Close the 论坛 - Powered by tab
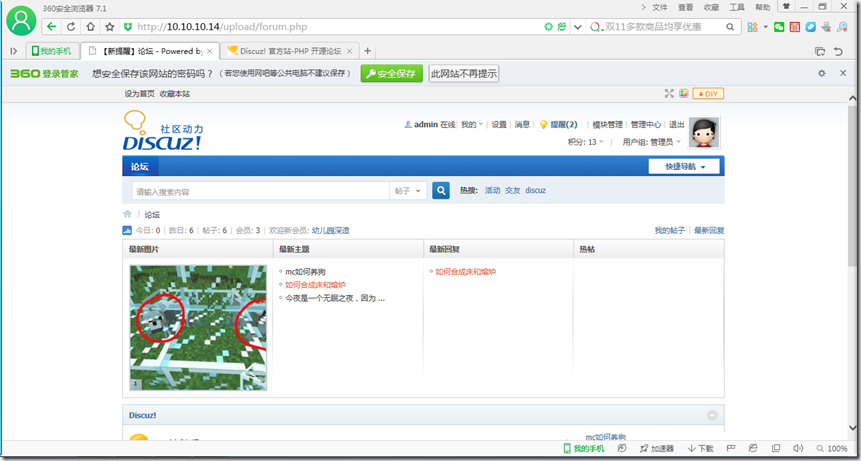Viewport: 861px width, 461px height. 209,51
